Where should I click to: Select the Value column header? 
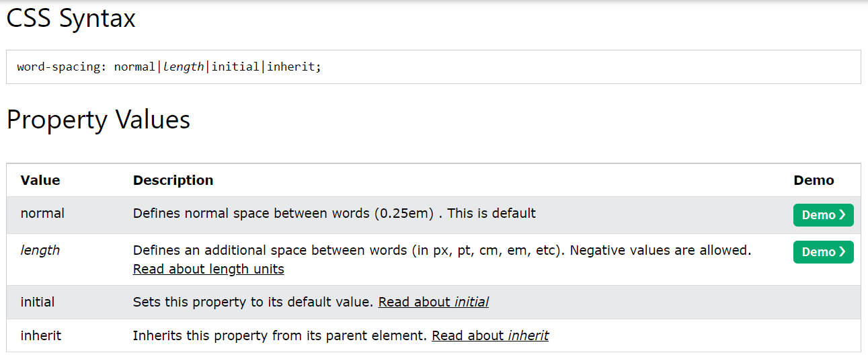tap(40, 180)
